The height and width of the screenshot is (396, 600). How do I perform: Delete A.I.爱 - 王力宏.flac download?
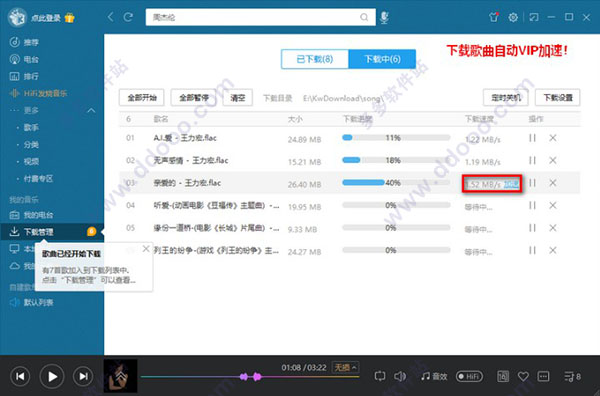click(x=553, y=138)
